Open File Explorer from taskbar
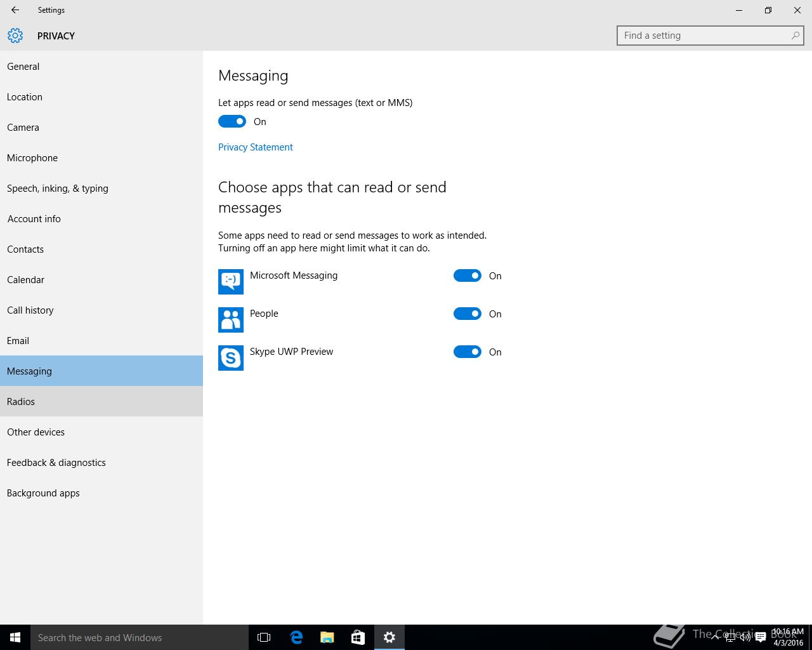Screen dimensions: 812x650 pos(327,637)
